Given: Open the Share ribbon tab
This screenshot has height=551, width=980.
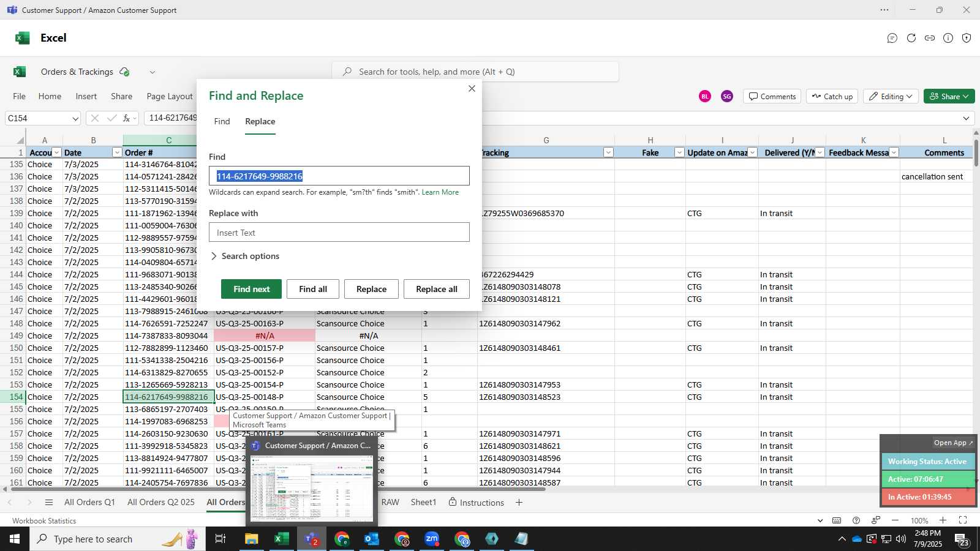Looking at the screenshot, I should click(x=121, y=96).
